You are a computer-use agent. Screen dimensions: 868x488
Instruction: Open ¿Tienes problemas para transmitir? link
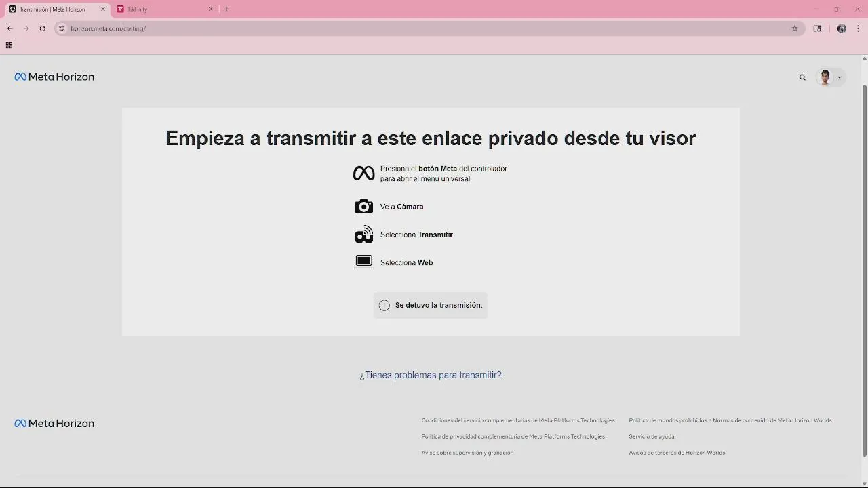coord(431,375)
